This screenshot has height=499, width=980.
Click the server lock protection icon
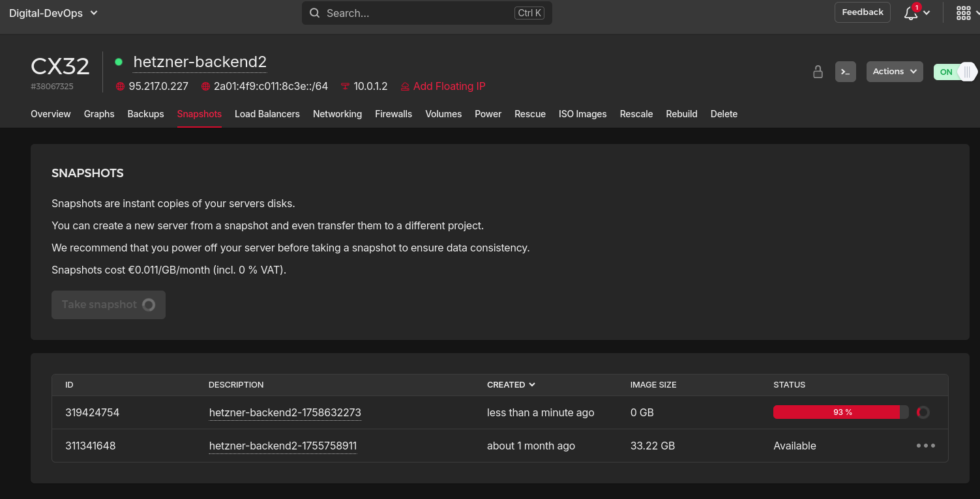click(x=818, y=72)
